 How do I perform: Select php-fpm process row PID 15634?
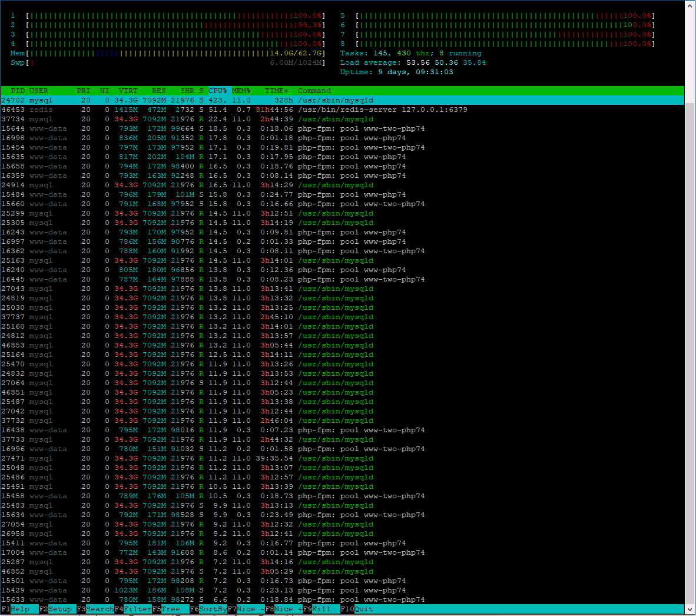(342, 515)
